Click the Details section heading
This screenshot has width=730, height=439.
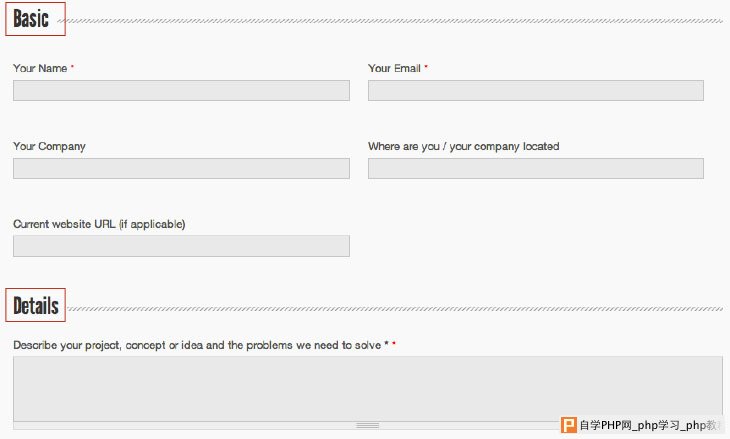coord(35,305)
